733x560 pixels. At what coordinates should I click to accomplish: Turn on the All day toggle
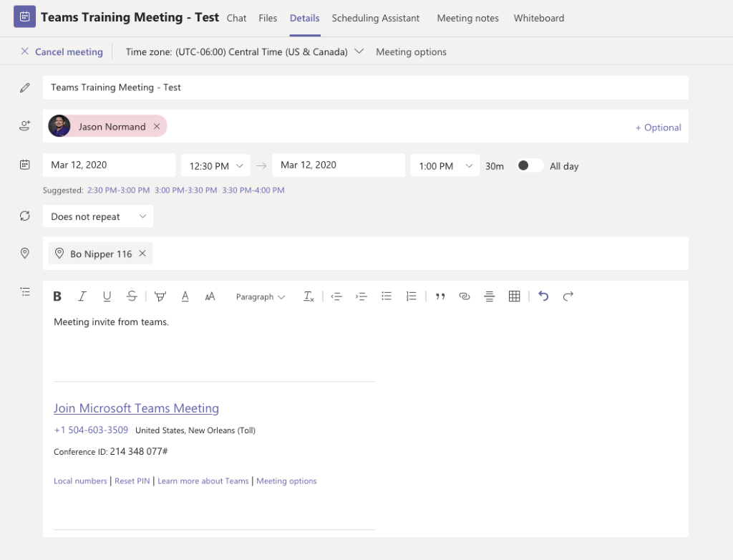pos(530,165)
